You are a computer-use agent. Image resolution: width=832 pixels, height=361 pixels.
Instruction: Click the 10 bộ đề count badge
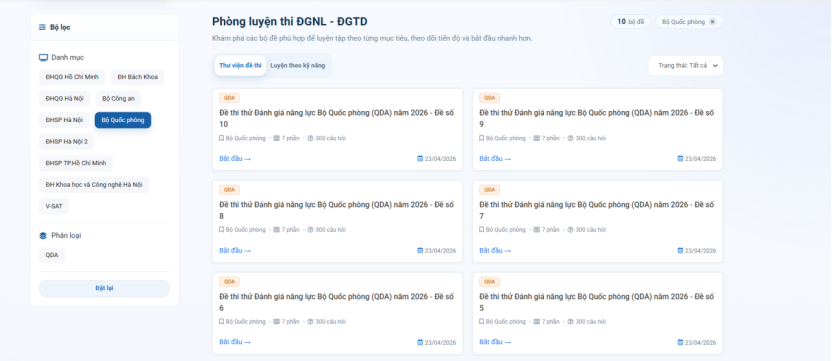(630, 22)
